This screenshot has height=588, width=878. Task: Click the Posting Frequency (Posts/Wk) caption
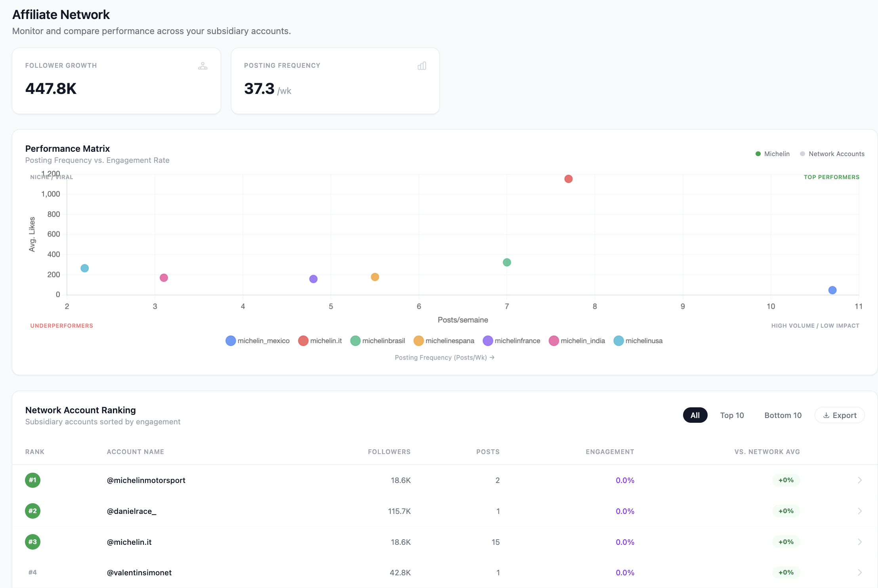(x=445, y=357)
